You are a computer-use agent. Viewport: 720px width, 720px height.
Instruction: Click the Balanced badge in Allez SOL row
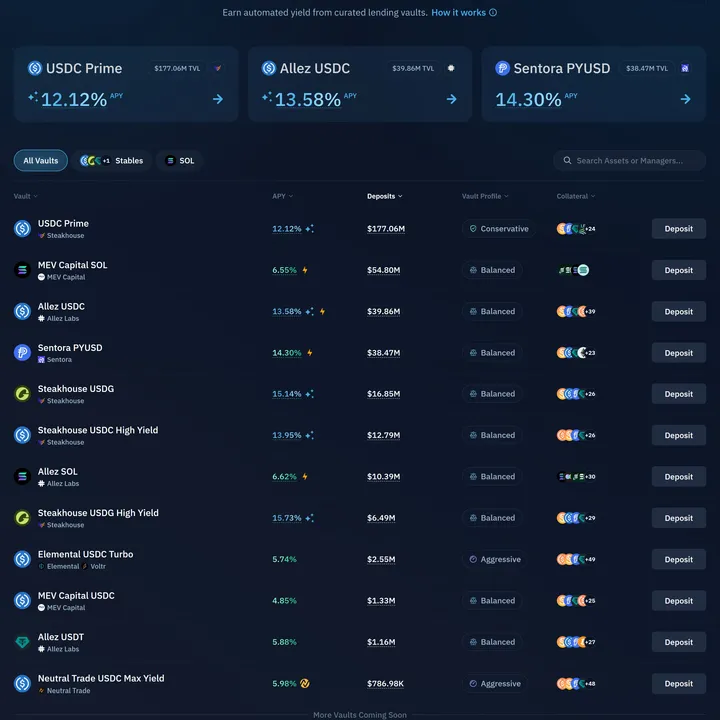click(492, 477)
